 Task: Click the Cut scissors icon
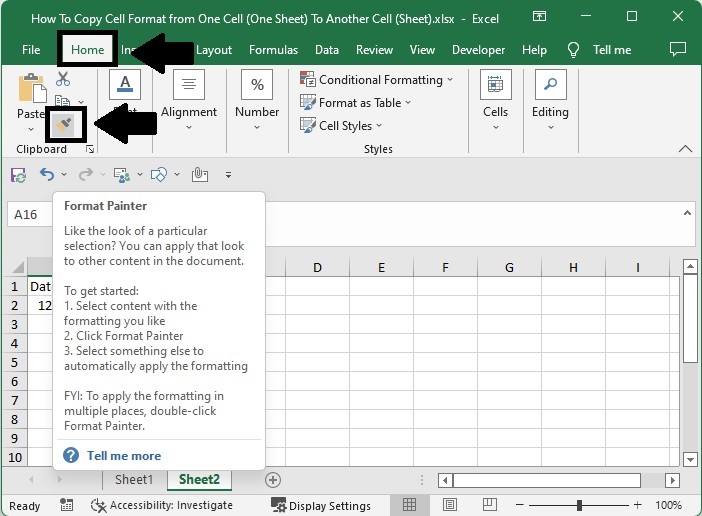coord(63,79)
